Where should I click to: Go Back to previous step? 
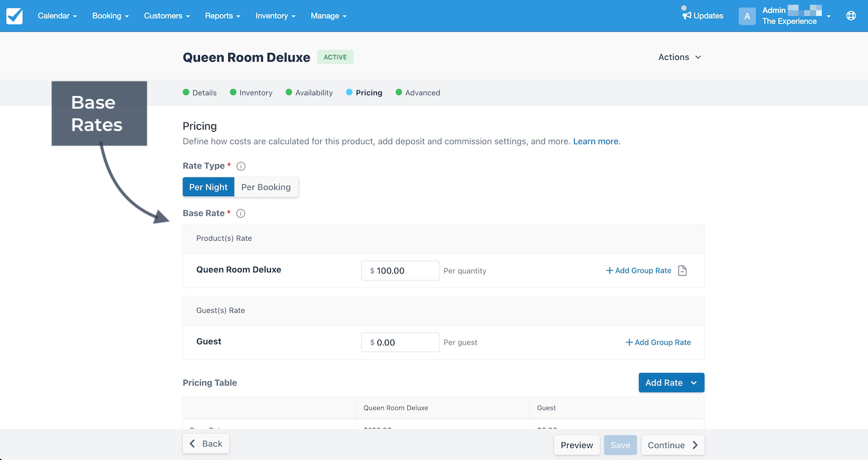206,444
